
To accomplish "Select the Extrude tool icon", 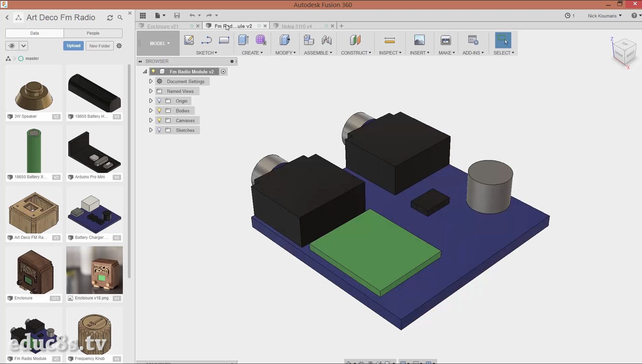I will 243,40.
